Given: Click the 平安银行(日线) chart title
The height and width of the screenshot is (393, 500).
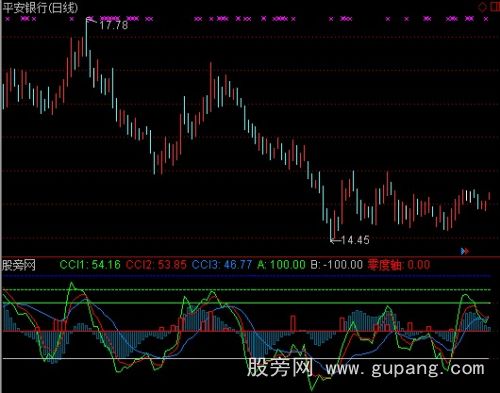Looking at the screenshot, I should (x=40, y=8).
